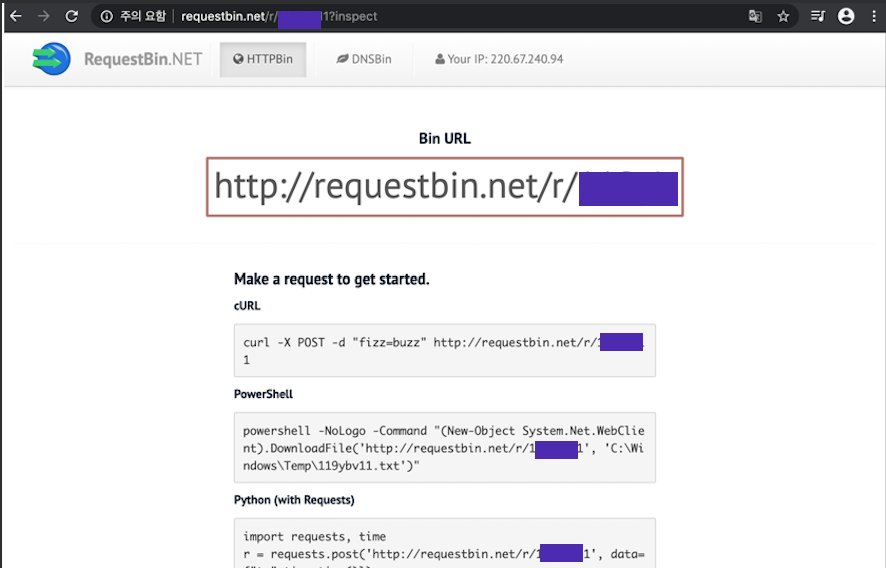Click the 'PowerShell' label
The width and height of the screenshot is (886, 568).
(263, 394)
